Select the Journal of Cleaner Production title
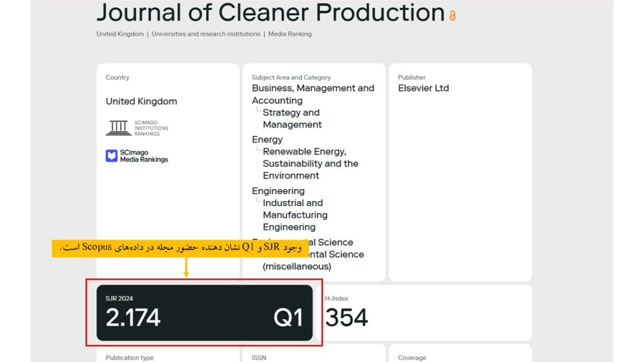This screenshot has width=644, height=362. [270, 13]
